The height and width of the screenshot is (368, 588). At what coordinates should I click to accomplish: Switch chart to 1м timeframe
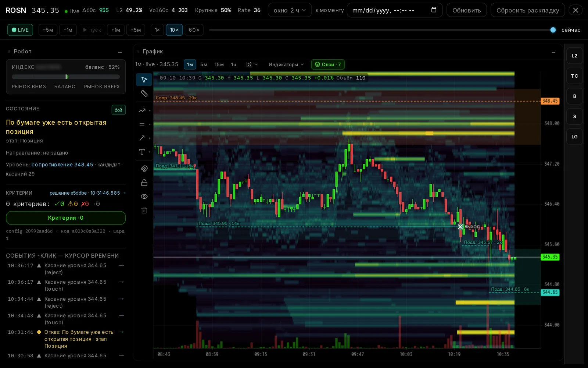click(190, 64)
